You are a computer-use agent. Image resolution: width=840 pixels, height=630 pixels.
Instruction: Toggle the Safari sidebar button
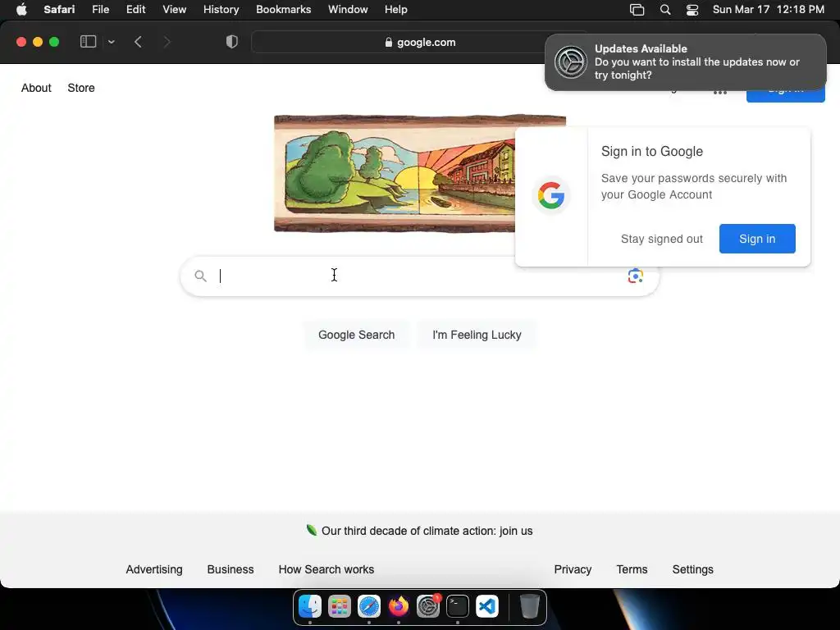coord(88,42)
